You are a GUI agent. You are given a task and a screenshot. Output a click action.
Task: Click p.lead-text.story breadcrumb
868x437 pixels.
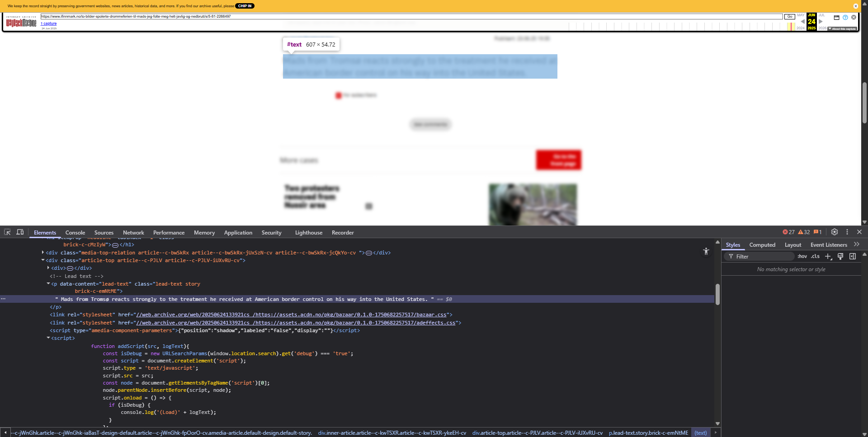648,432
